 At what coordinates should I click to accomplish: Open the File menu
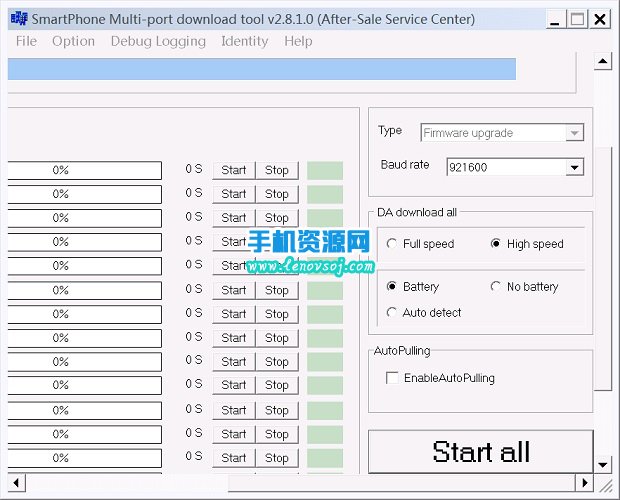tap(26, 41)
